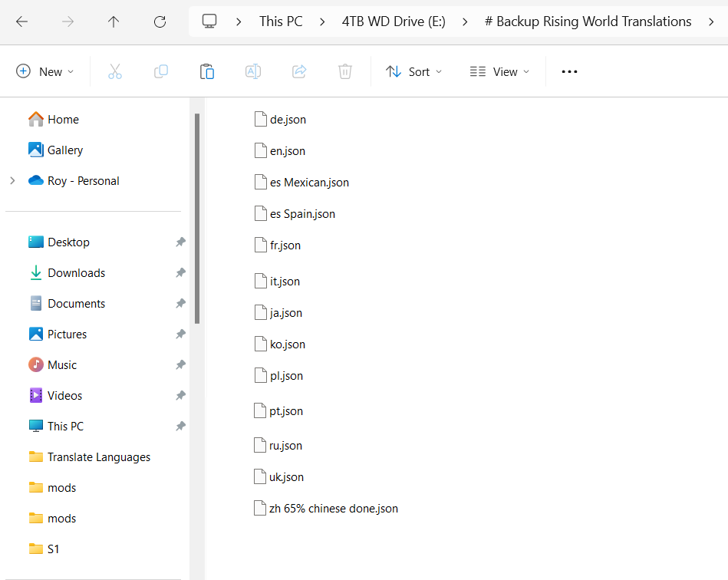This screenshot has height=580, width=728.
Task: Select the es Mexican.json file
Action: (x=309, y=183)
